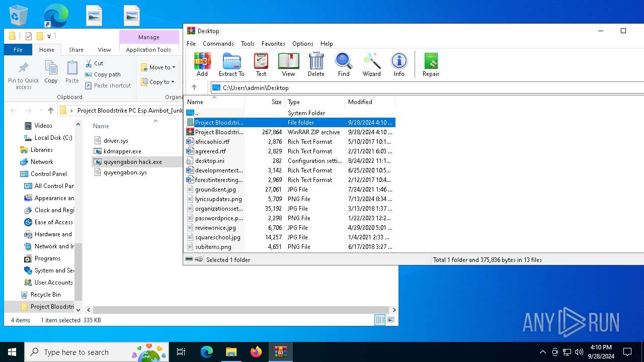644x362 pixels.
Task: Open the WinRAR Tools menu
Action: (248, 44)
